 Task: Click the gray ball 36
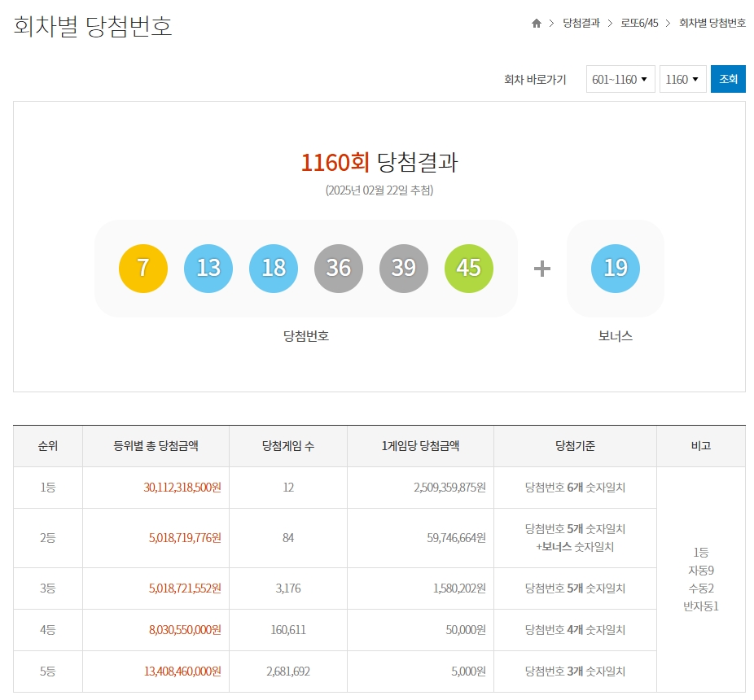coord(339,268)
